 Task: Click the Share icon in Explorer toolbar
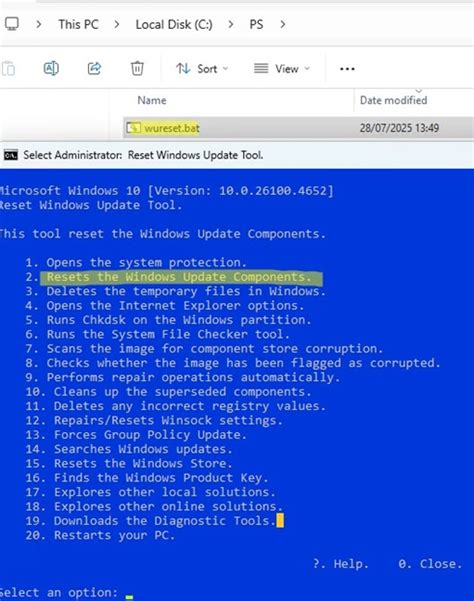[x=94, y=69]
